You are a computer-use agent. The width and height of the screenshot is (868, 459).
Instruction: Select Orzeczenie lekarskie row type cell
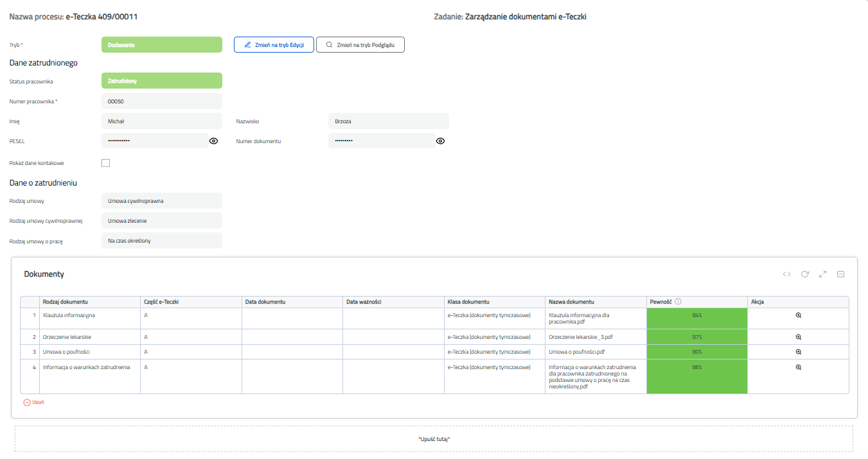click(x=90, y=336)
